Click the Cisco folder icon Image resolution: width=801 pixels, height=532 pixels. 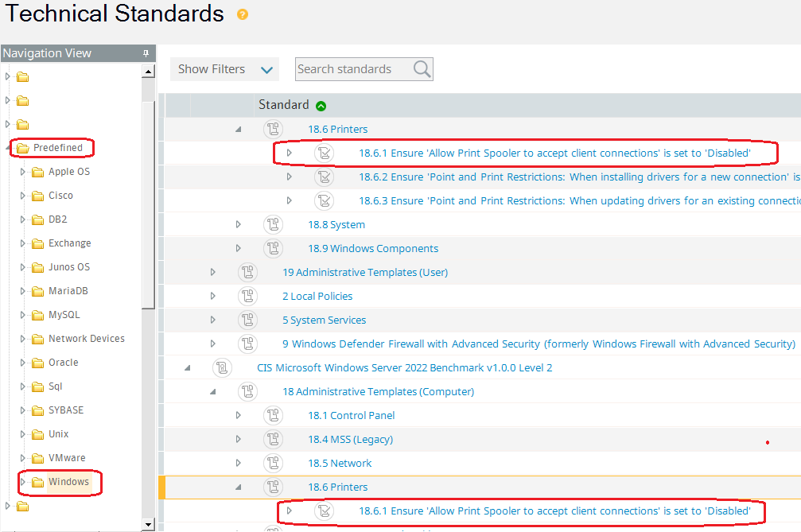coord(38,196)
